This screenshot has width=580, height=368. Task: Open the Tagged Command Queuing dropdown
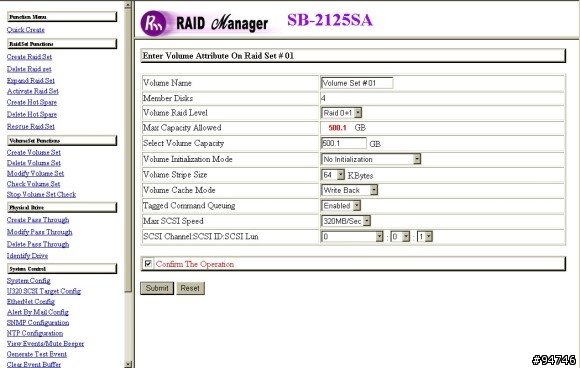click(341, 206)
